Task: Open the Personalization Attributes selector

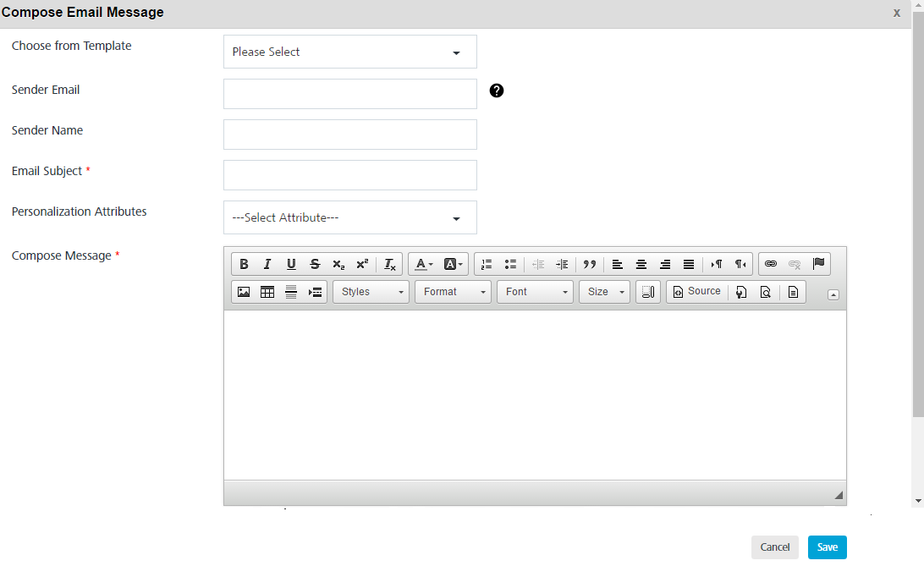Action: click(349, 217)
